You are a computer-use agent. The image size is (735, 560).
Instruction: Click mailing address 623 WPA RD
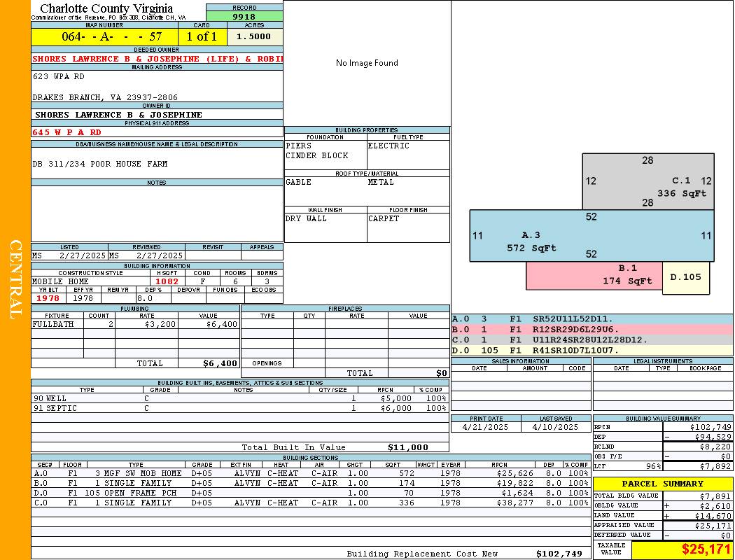[x=59, y=76]
